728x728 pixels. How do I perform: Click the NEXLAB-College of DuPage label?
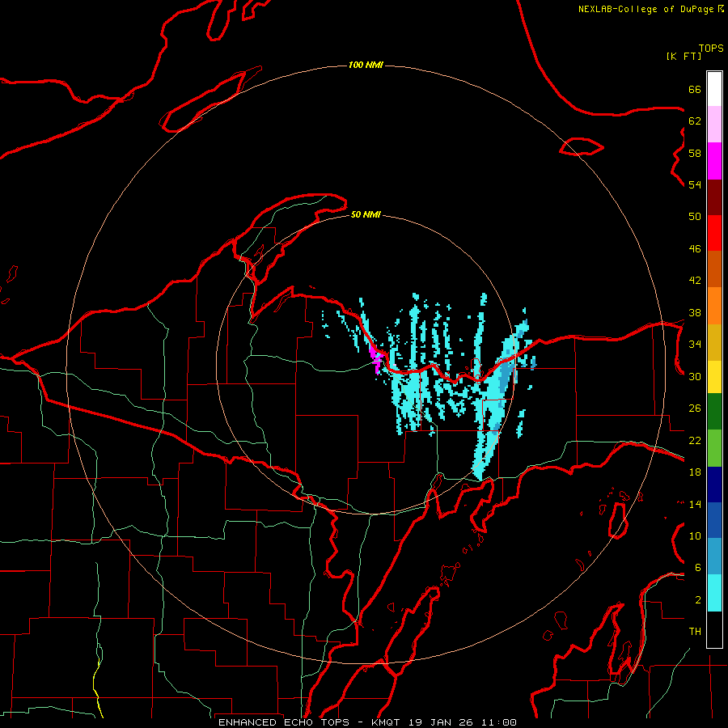[651, 9]
